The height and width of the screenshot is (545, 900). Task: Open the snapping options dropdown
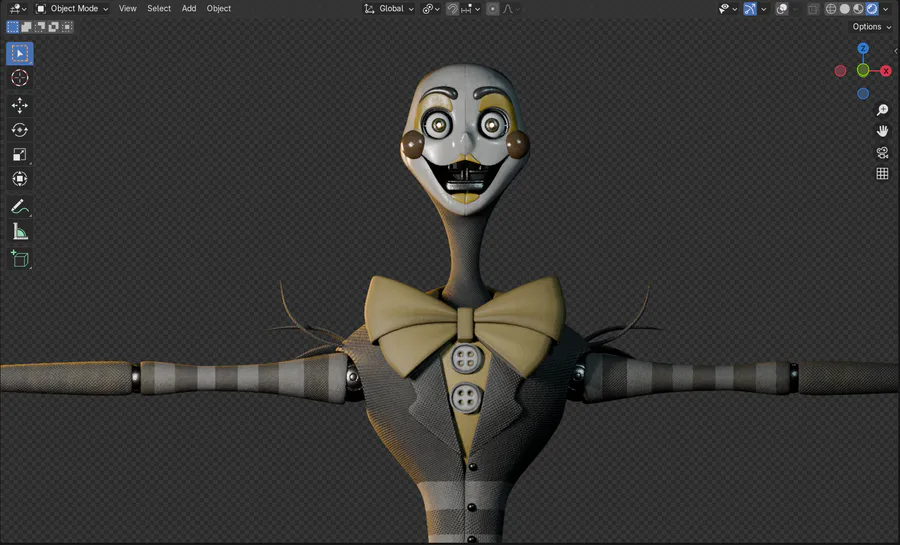click(x=470, y=9)
